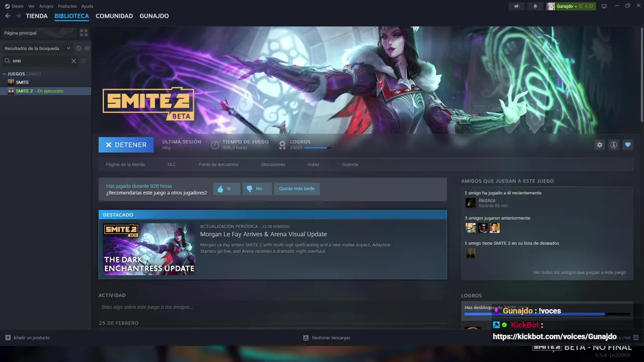
Task: Open Página de la tienda tab
Action: (125, 164)
